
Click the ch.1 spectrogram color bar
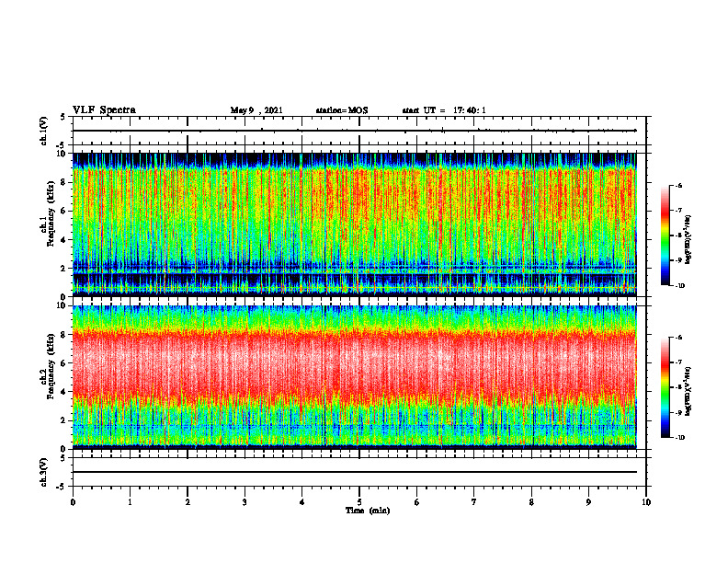pos(665,236)
